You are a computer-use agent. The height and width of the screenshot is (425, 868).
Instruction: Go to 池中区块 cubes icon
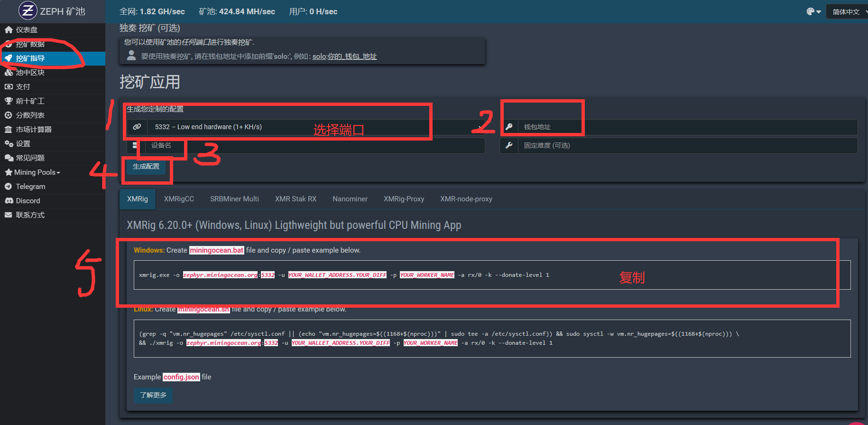coord(9,73)
